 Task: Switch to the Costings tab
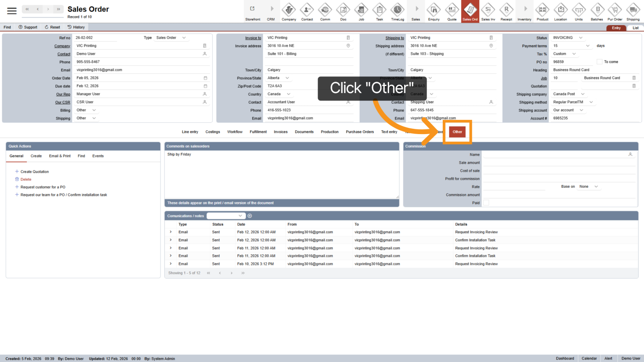pyautogui.click(x=212, y=132)
